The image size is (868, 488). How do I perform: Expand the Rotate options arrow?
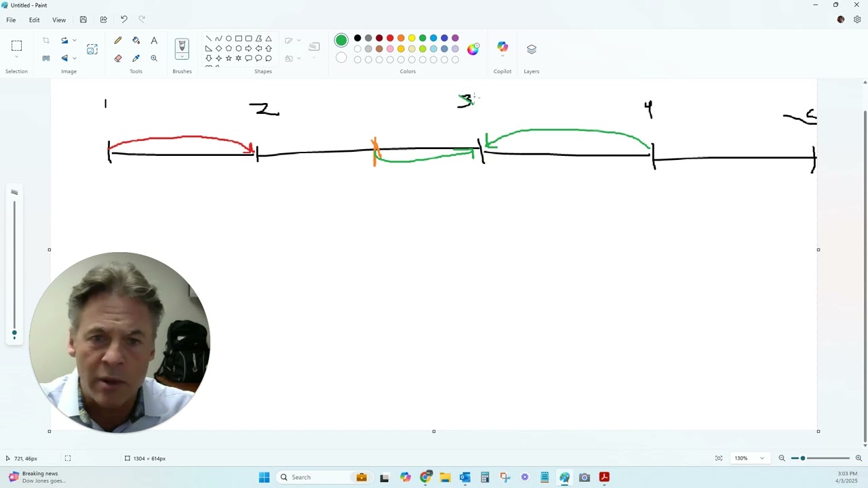pos(75,41)
